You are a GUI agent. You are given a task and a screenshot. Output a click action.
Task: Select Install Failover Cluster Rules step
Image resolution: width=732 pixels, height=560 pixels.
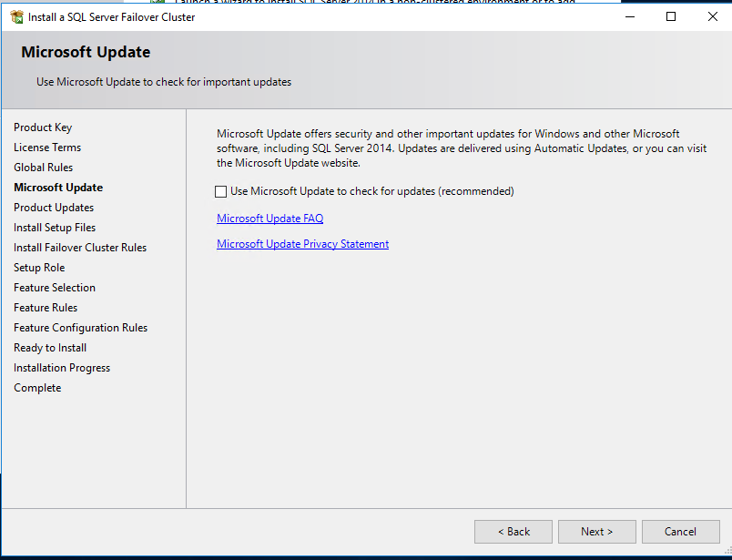click(80, 248)
